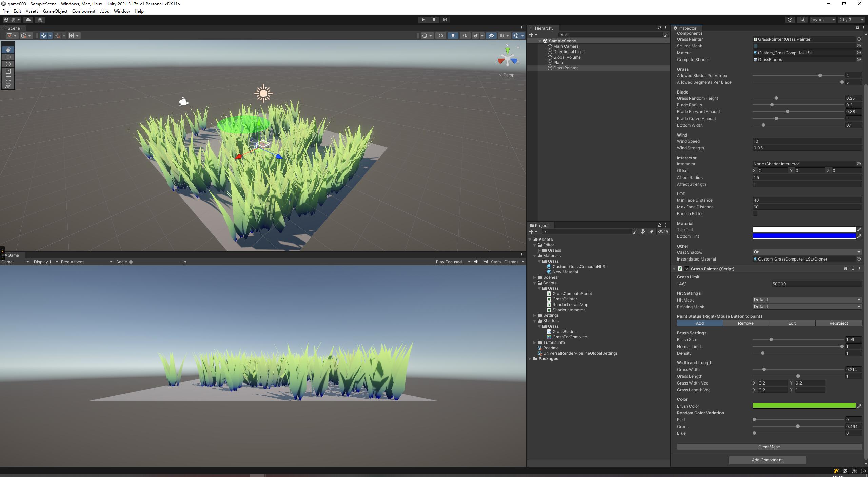The image size is (868, 477).
Task: Click the Grass Limit 50000 field
Action: 816,284
